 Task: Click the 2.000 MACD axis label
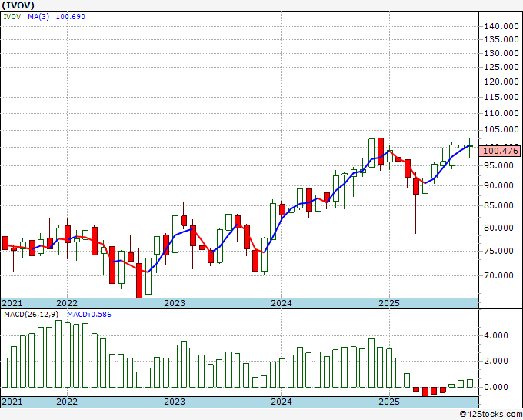tap(495, 362)
